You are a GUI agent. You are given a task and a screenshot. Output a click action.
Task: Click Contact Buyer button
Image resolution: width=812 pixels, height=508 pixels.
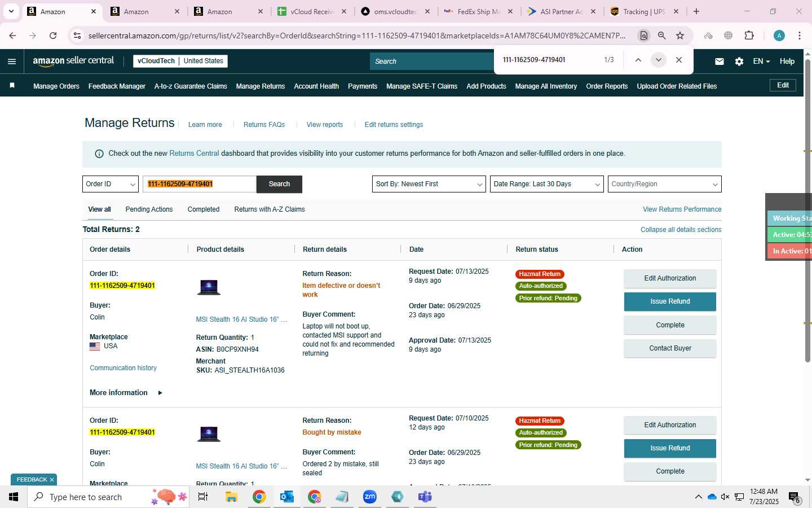tap(670, 348)
